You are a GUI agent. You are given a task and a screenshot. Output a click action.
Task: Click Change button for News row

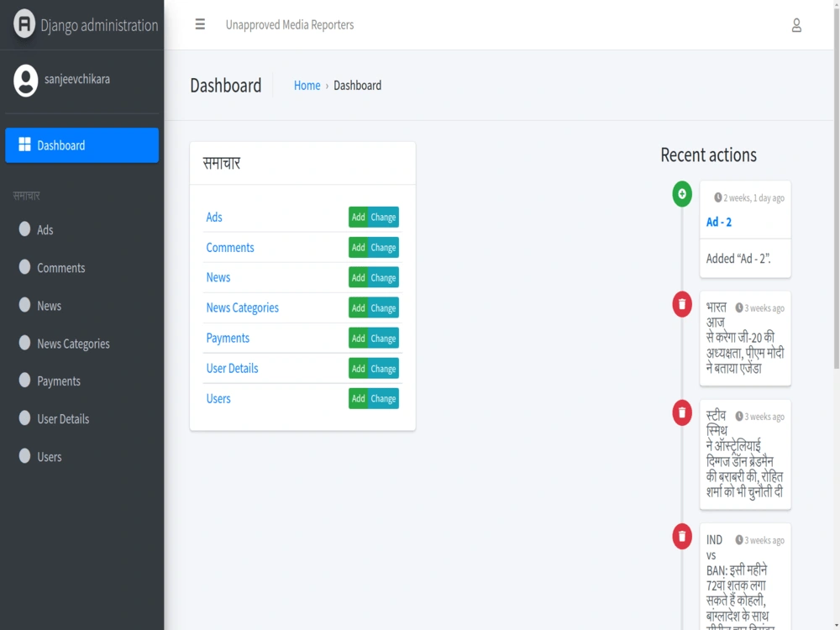point(384,277)
